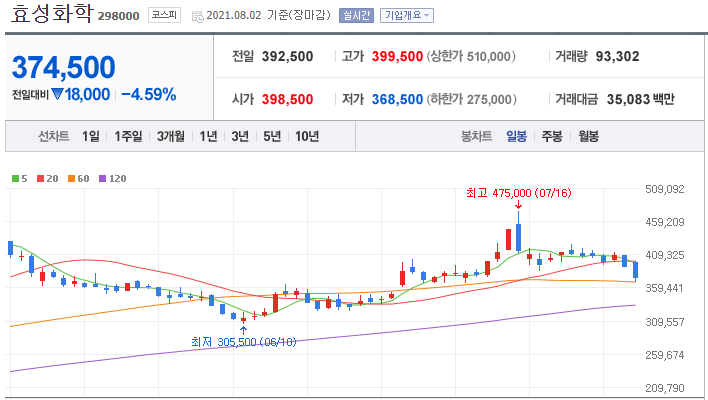Switch to the 3개월 line chart
708x400 pixels.
pos(171,136)
